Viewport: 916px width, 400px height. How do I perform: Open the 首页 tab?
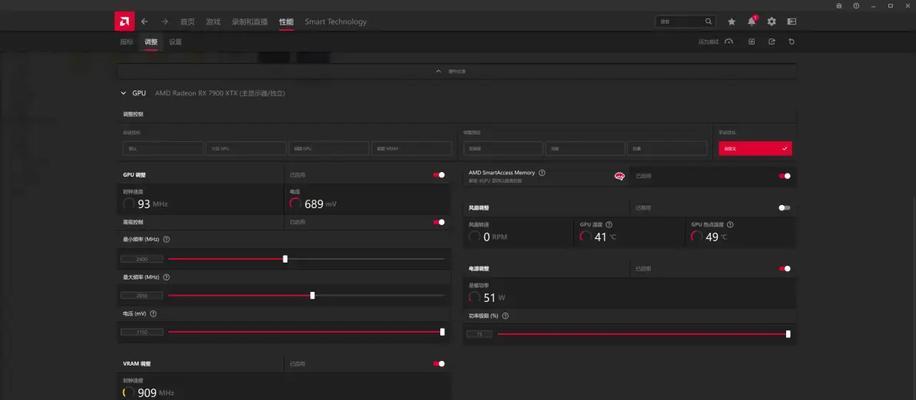[187, 22]
